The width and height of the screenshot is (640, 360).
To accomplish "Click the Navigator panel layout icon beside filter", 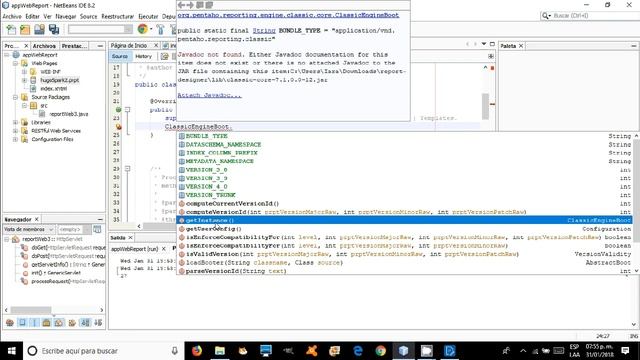I will tap(97, 229).
